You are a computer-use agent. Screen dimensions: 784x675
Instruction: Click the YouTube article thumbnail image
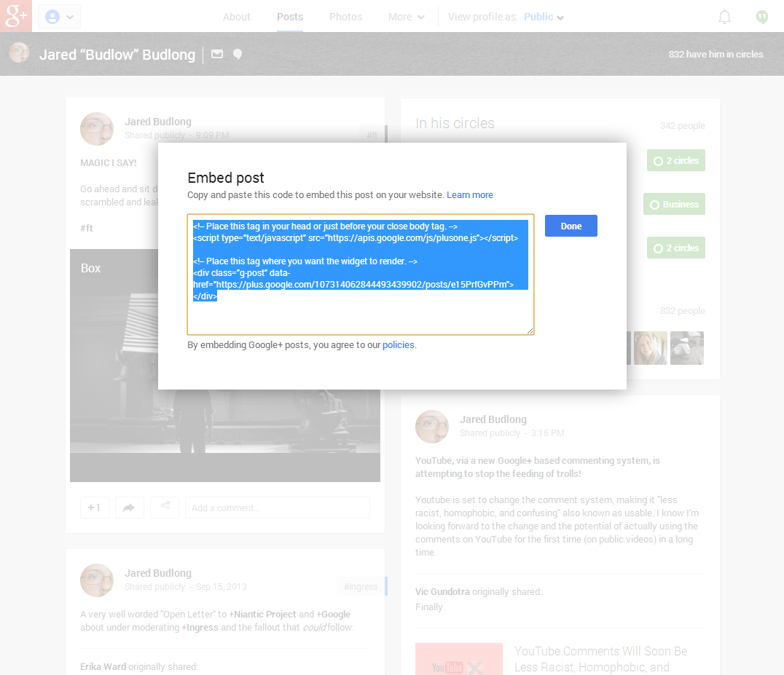point(459,659)
